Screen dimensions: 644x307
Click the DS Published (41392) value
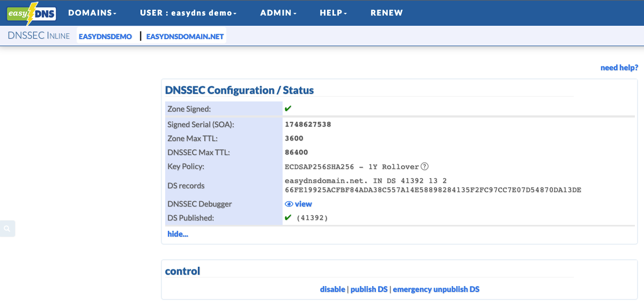click(312, 218)
